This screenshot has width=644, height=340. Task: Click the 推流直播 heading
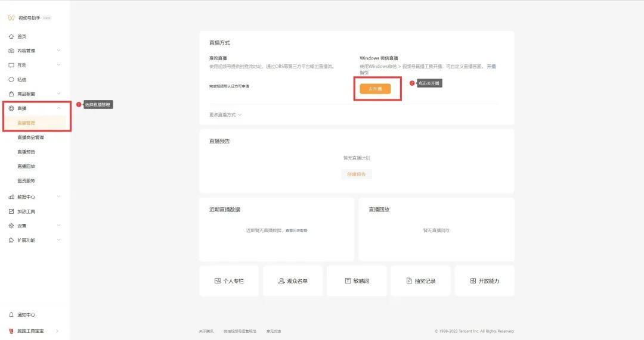point(218,58)
